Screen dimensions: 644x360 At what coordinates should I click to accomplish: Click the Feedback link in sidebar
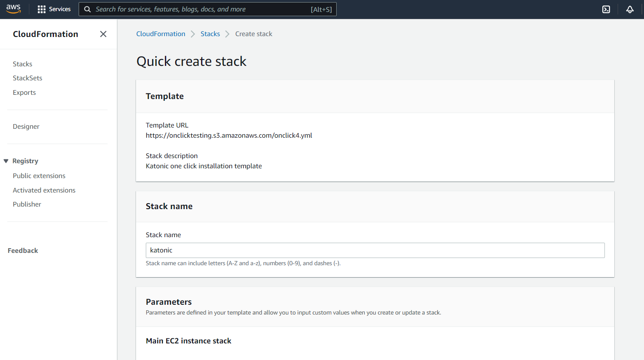point(23,251)
